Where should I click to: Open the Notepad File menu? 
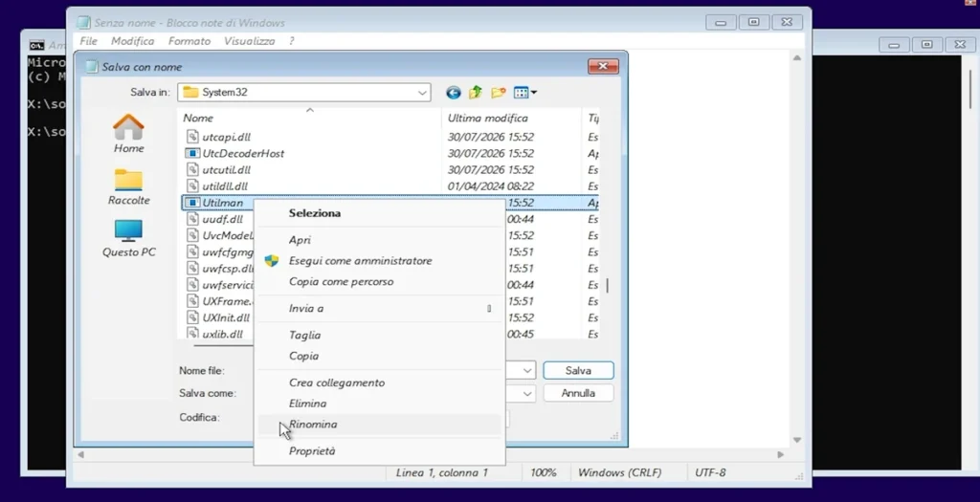(89, 40)
